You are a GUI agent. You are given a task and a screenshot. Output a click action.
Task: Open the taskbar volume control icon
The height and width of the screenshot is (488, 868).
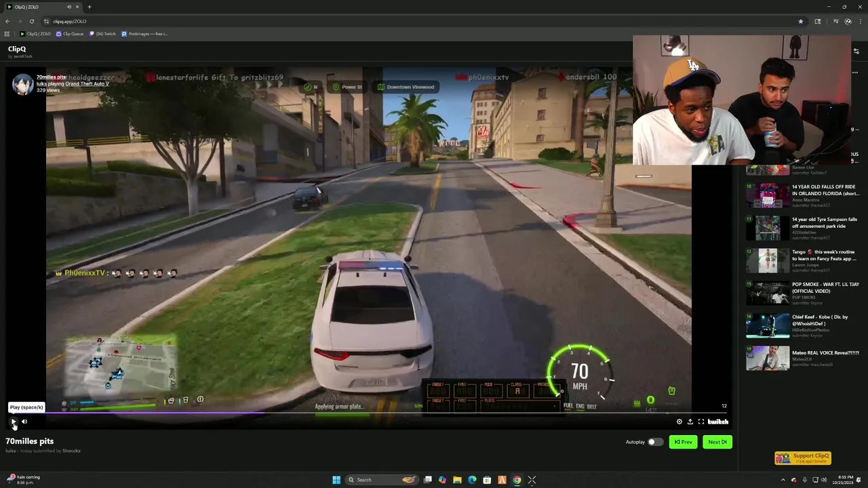pos(824,480)
